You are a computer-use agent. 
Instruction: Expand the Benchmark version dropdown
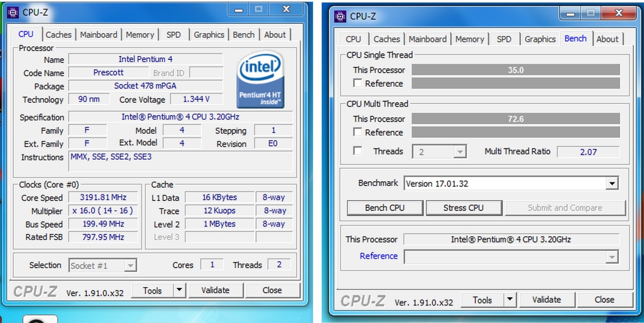click(612, 184)
